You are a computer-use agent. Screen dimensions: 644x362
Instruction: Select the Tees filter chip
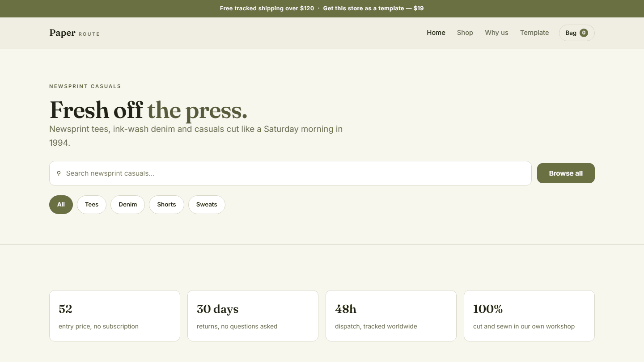(92, 205)
